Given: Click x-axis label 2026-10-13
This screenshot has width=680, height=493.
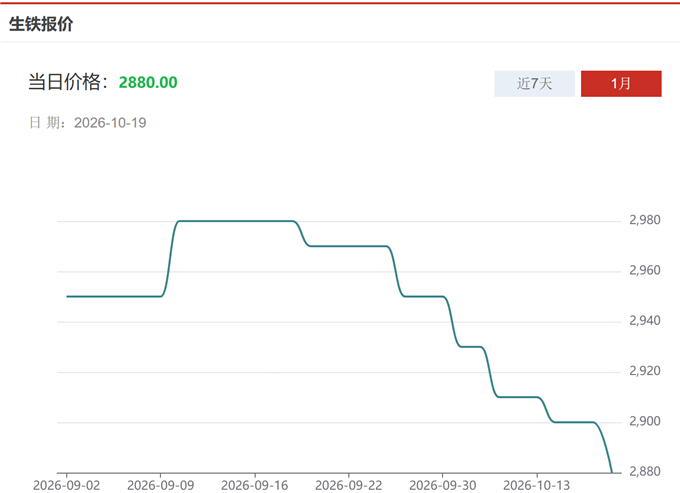Looking at the screenshot, I should (536, 485).
